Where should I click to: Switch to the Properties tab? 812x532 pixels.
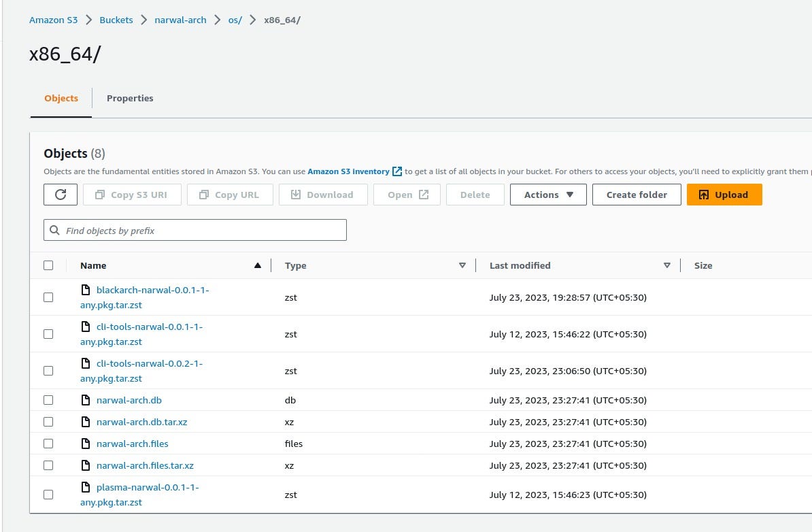tap(130, 98)
